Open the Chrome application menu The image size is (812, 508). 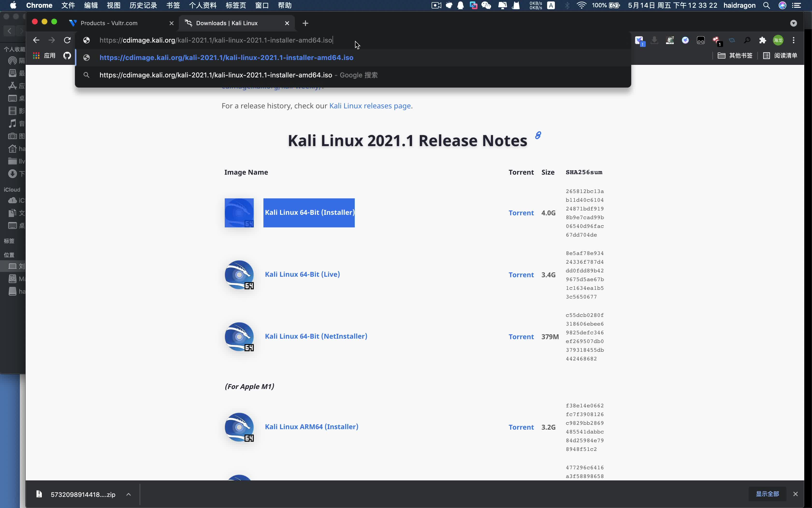[39, 5]
